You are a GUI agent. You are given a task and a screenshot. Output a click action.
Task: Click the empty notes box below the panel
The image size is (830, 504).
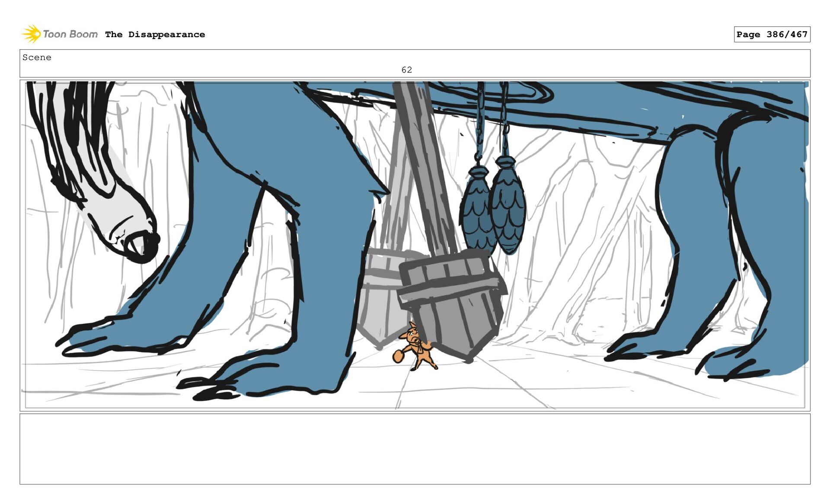415,449
